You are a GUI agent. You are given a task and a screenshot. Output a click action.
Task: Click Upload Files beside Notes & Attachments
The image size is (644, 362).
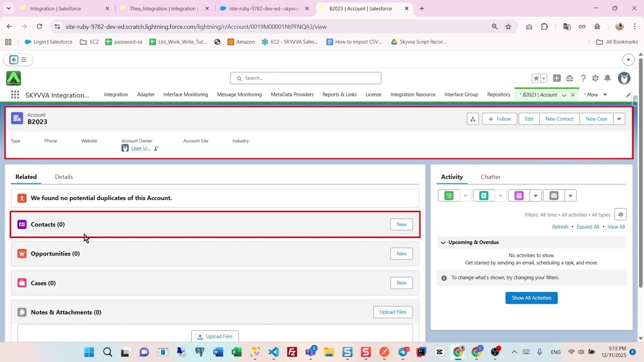tap(393, 312)
